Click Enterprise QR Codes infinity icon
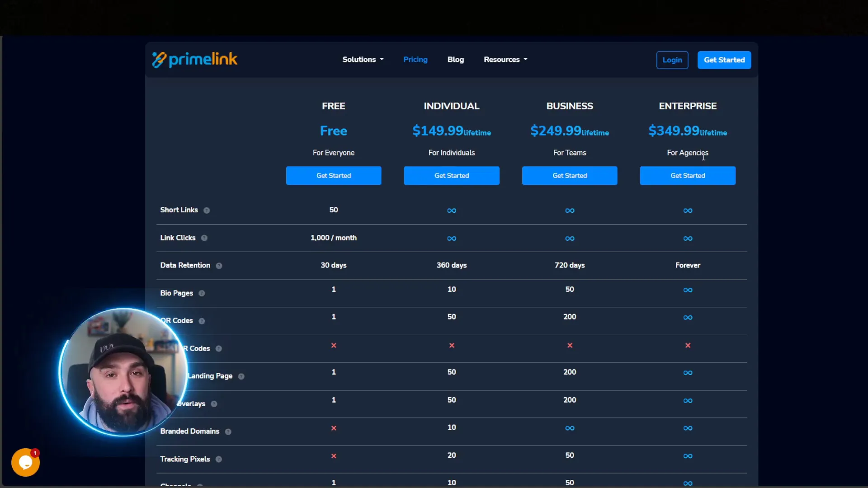The height and width of the screenshot is (488, 868). click(x=688, y=318)
